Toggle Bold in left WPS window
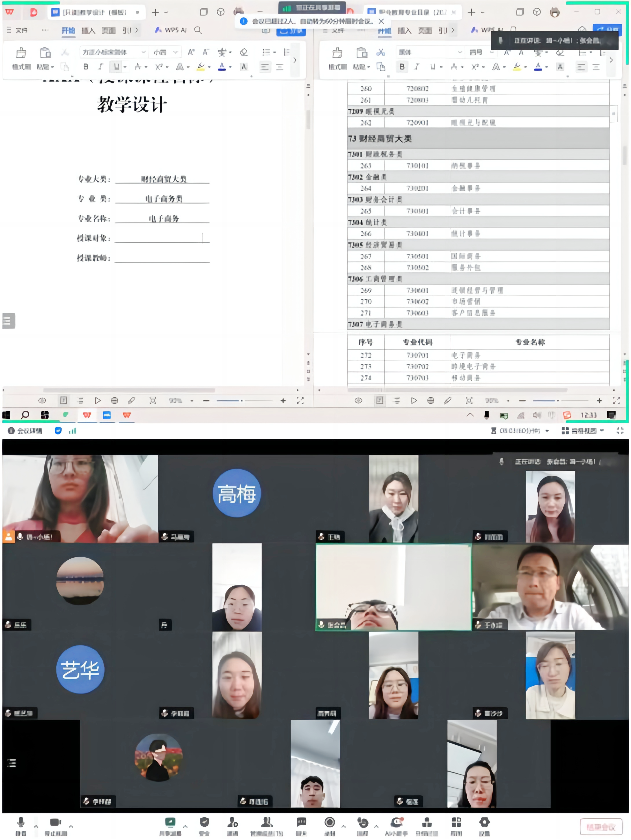The width and height of the screenshot is (631, 840). 86,67
